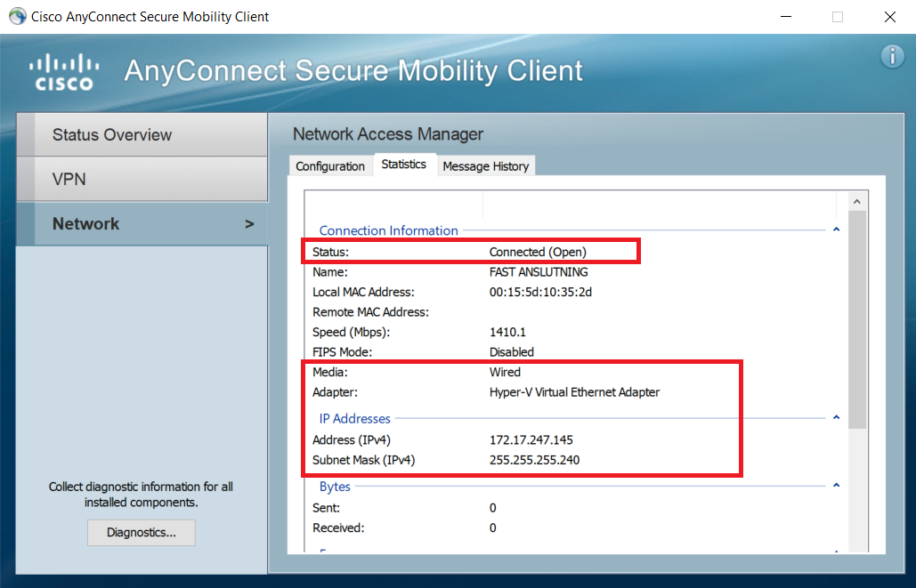Image resolution: width=916 pixels, height=588 pixels.
Task: Open the AnyConnect information dialog
Action: 891,57
